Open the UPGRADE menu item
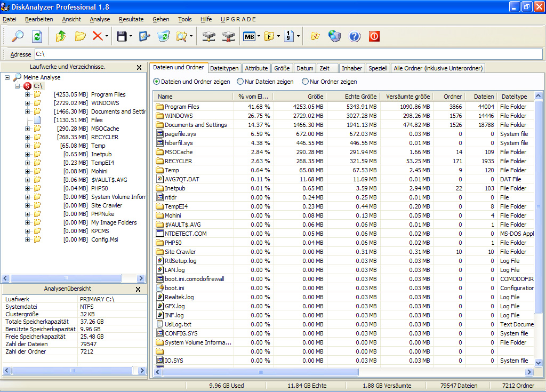Image resolution: width=546 pixels, height=392 pixels. point(238,19)
